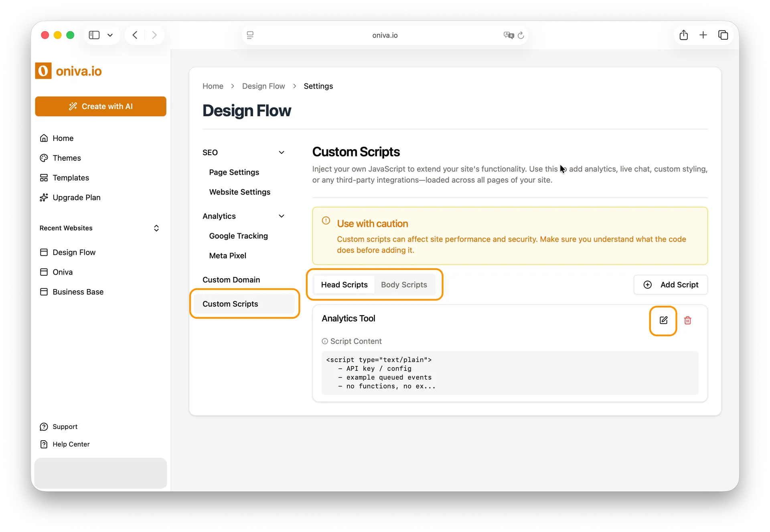Collapse the Analytics section chevron

click(282, 216)
